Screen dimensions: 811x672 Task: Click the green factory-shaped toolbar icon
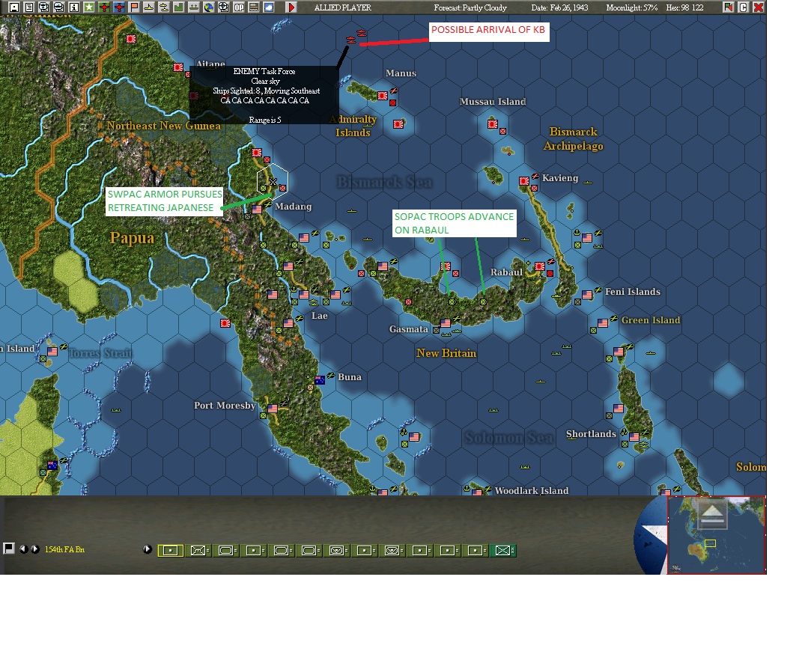tap(179, 7)
